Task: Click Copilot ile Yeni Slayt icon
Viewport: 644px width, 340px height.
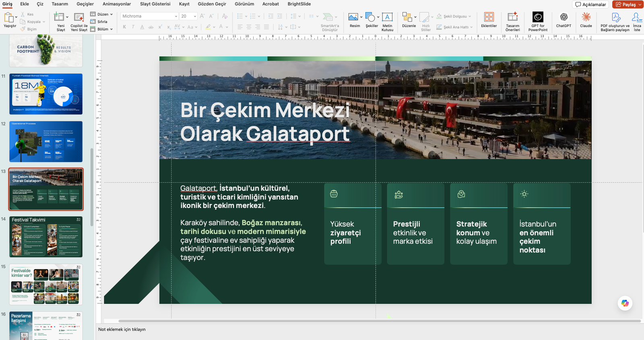Action: [79, 17]
